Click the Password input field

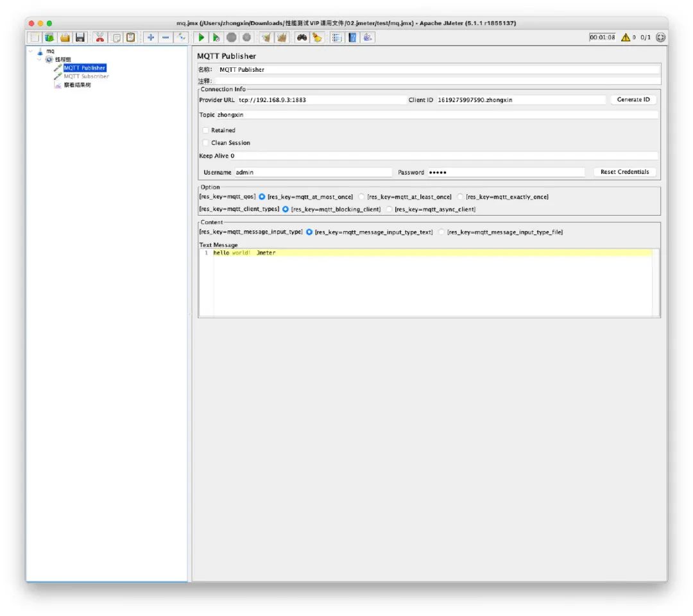[506, 173]
